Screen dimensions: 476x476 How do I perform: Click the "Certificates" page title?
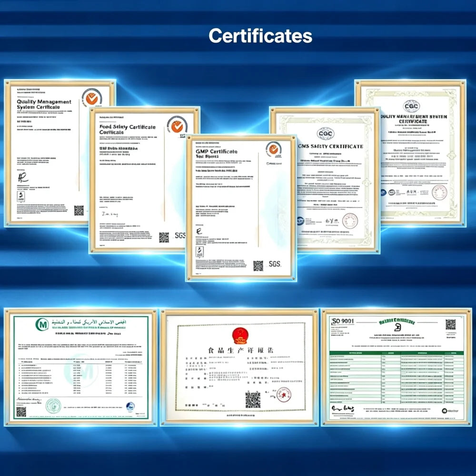click(x=260, y=36)
